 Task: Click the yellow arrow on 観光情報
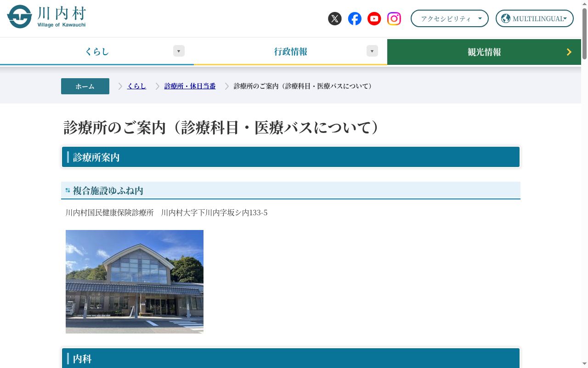569,52
